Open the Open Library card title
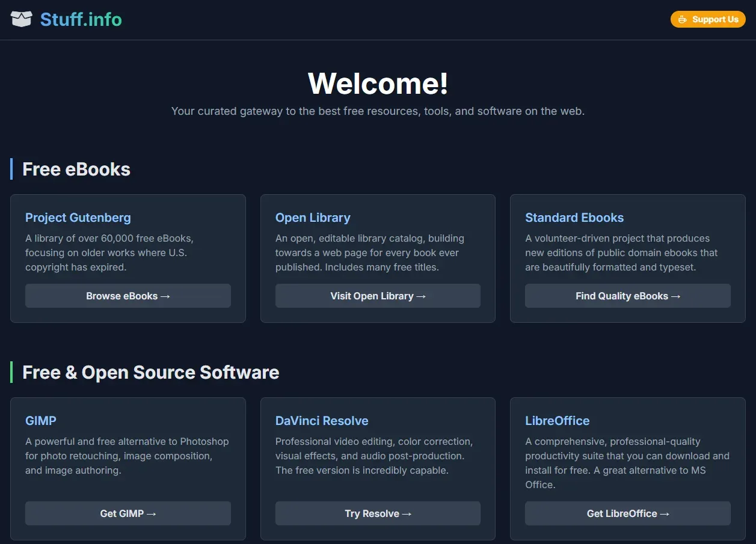The width and height of the screenshot is (756, 544). click(313, 218)
